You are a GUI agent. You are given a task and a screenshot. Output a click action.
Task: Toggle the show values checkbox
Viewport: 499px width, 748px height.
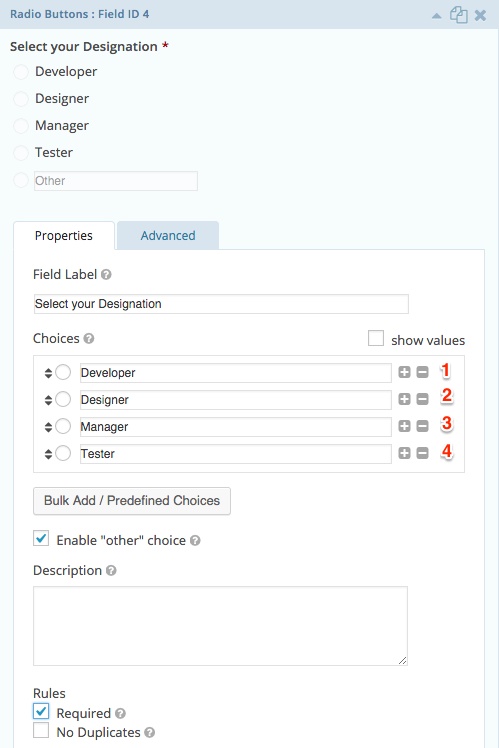point(376,338)
